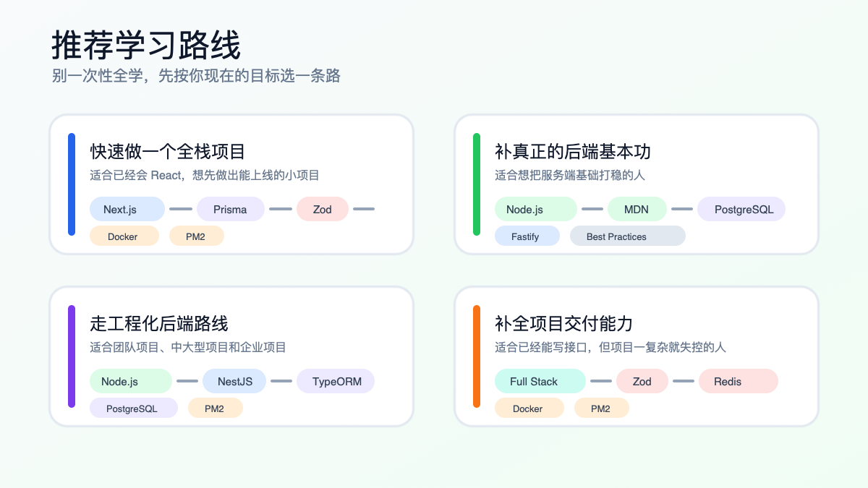Click the Best Practices tag
This screenshot has width=868, height=488.
tap(628, 236)
